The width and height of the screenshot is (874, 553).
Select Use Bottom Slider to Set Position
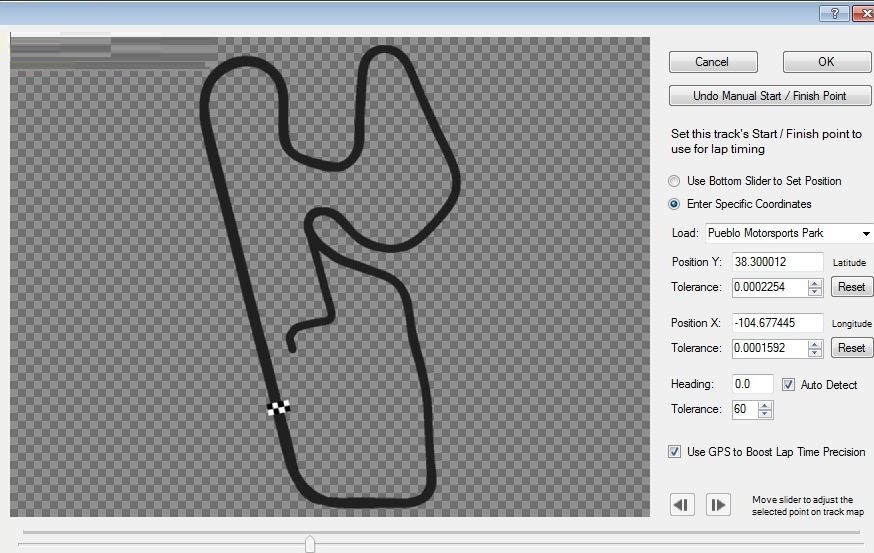675,181
